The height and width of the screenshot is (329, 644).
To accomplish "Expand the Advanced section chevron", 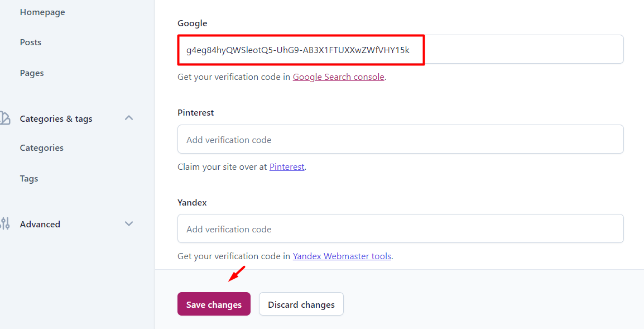I will tap(129, 224).
